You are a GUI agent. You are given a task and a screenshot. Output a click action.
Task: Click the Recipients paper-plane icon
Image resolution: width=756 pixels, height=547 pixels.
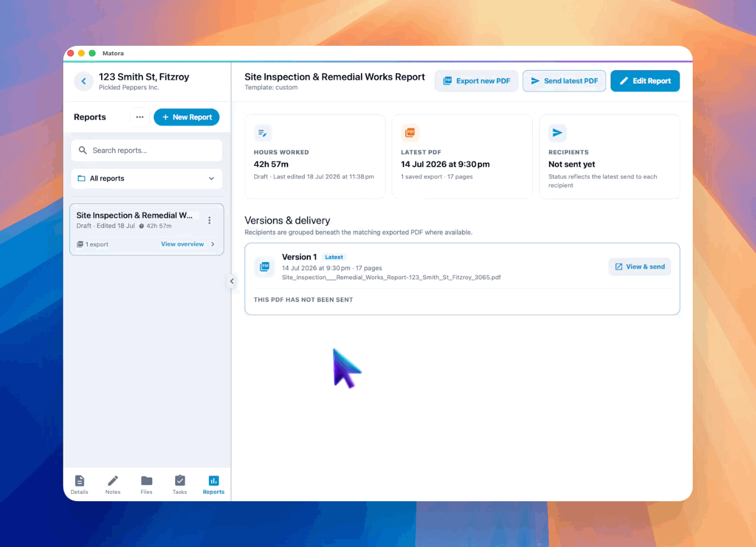(558, 133)
